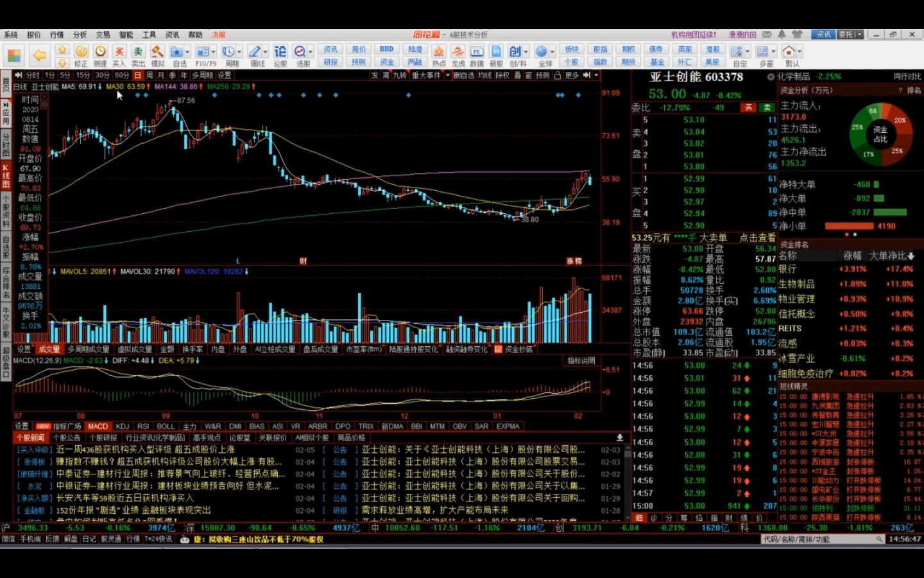Click the 资金占比 donut chart
The width and height of the screenshot is (924, 578).
(x=880, y=134)
